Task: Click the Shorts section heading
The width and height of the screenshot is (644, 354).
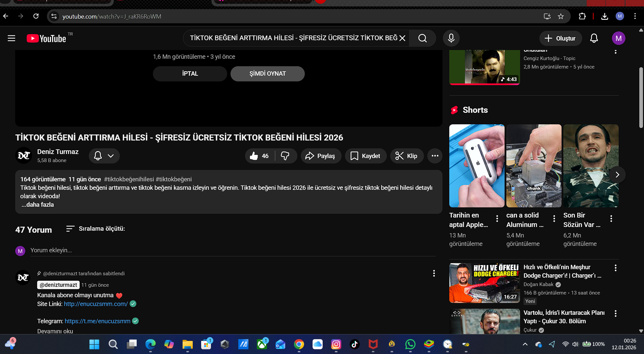Action: [x=475, y=110]
